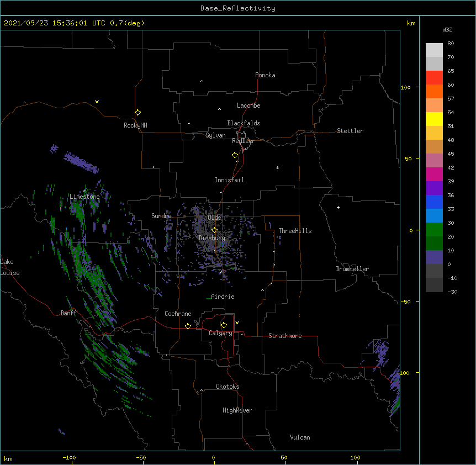Image resolution: width=476 pixels, height=465 pixels.
Task: Click the Drumheller label
Action: [352, 269]
